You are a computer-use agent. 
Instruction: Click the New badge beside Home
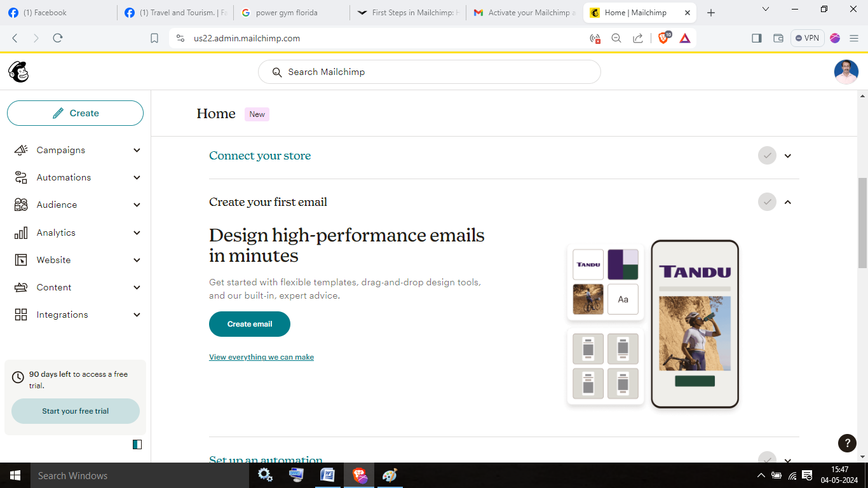[x=257, y=114]
